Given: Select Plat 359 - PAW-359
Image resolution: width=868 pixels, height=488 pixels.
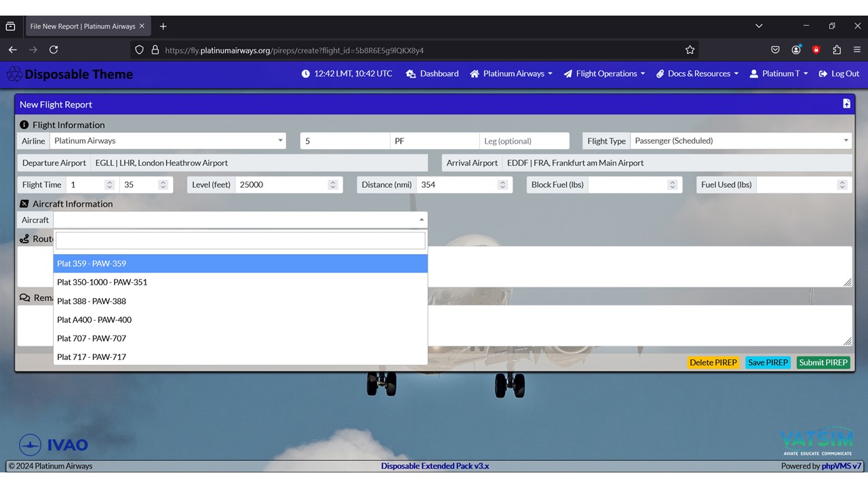Looking at the screenshot, I should (x=240, y=264).
